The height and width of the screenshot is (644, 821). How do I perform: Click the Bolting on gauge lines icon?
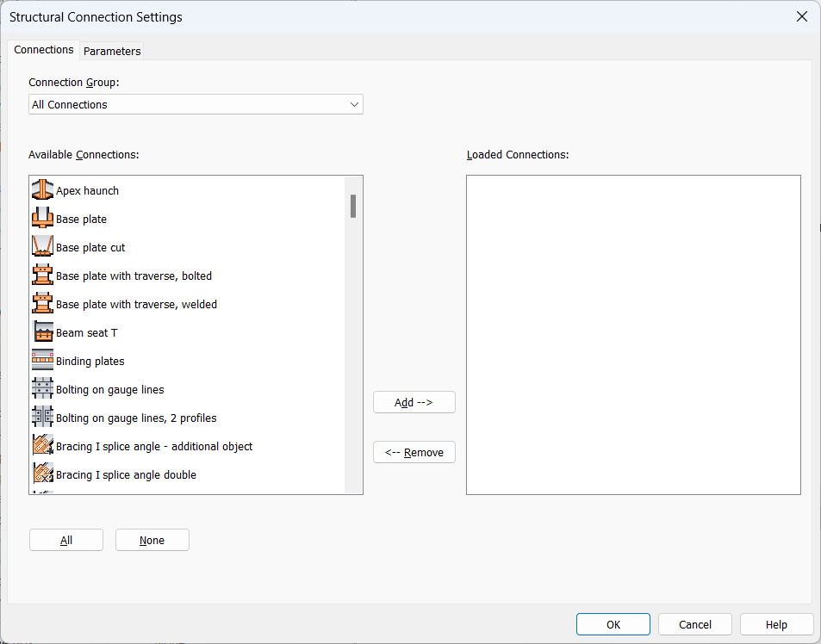click(42, 389)
